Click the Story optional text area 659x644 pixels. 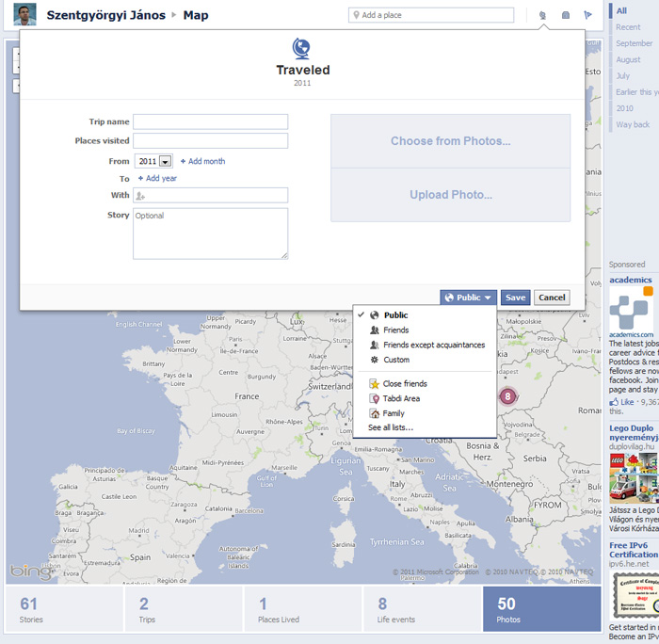(210, 233)
